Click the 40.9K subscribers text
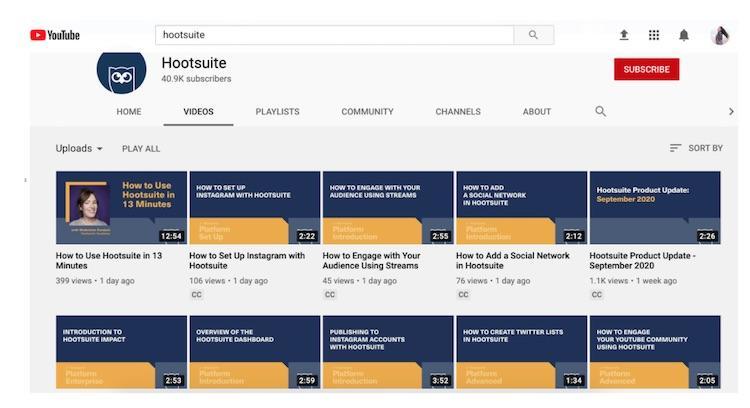750x408 pixels. coord(196,79)
